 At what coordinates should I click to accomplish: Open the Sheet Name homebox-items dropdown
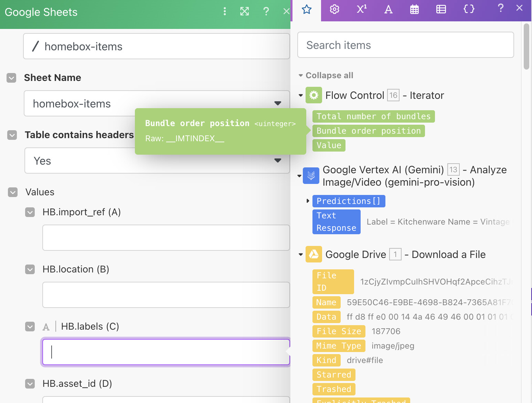coord(157,103)
